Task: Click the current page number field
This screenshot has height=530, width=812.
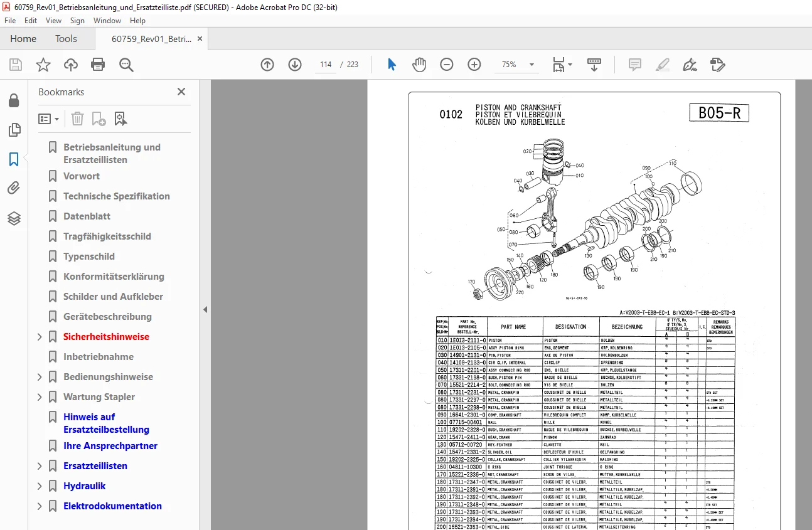Action: pyautogui.click(x=326, y=65)
